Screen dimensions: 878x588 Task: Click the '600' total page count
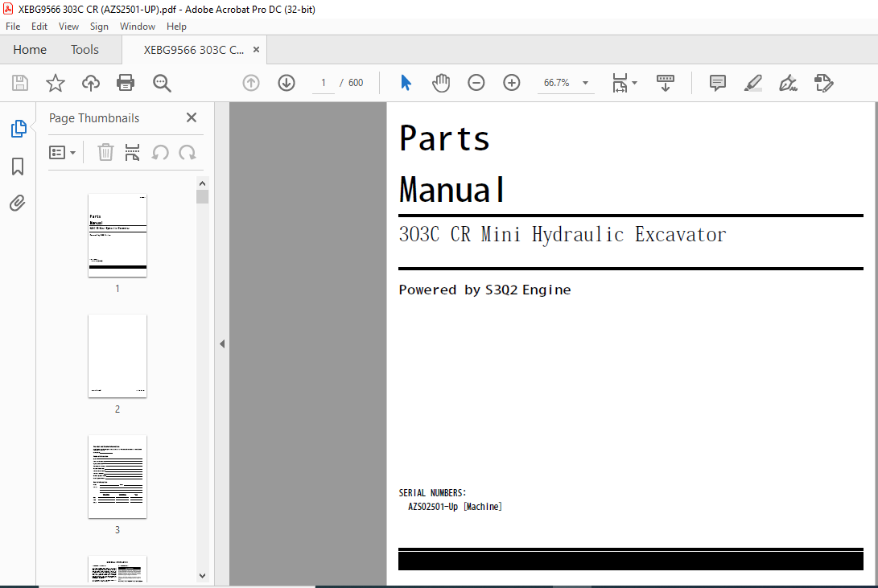coord(356,83)
